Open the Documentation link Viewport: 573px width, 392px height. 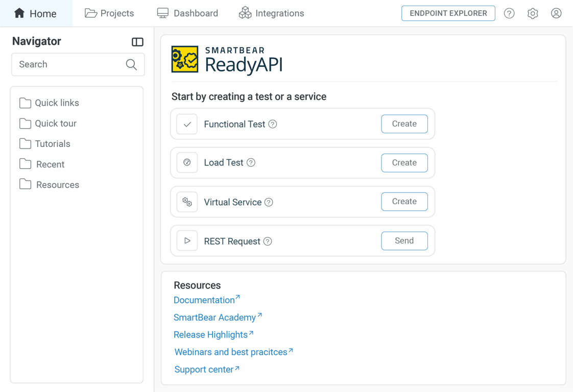click(x=204, y=300)
